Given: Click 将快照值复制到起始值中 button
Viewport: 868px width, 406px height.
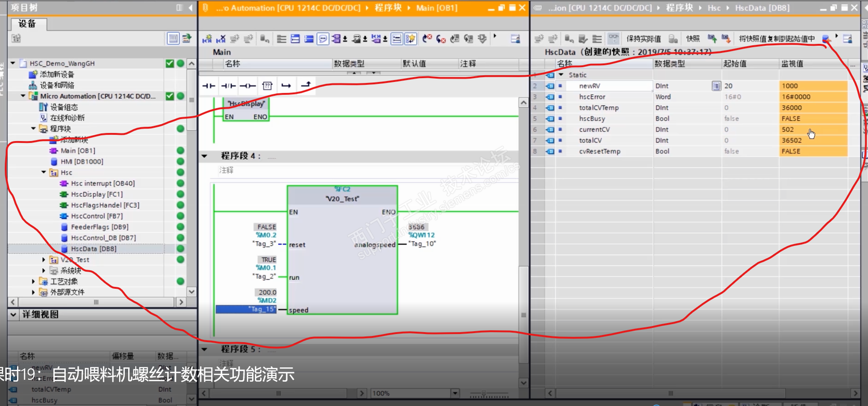Looking at the screenshot, I should click(777, 39).
